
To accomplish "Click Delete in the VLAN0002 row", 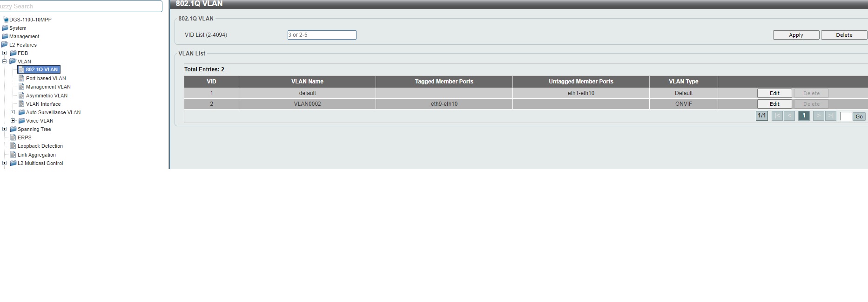I will [x=811, y=104].
